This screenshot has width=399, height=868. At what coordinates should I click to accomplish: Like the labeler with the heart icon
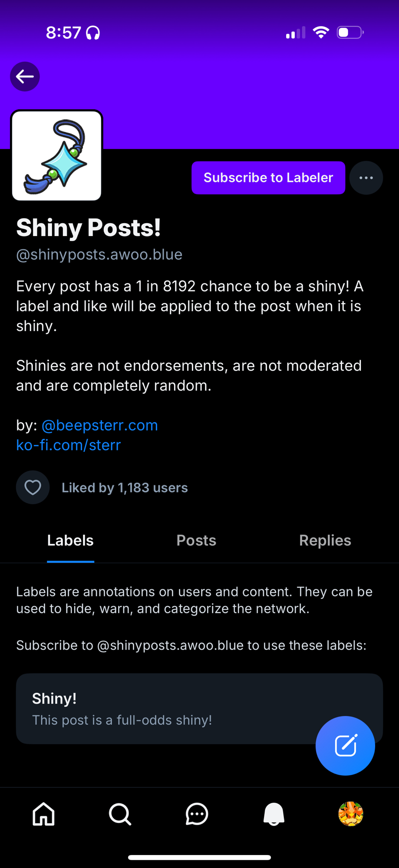click(x=33, y=487)
